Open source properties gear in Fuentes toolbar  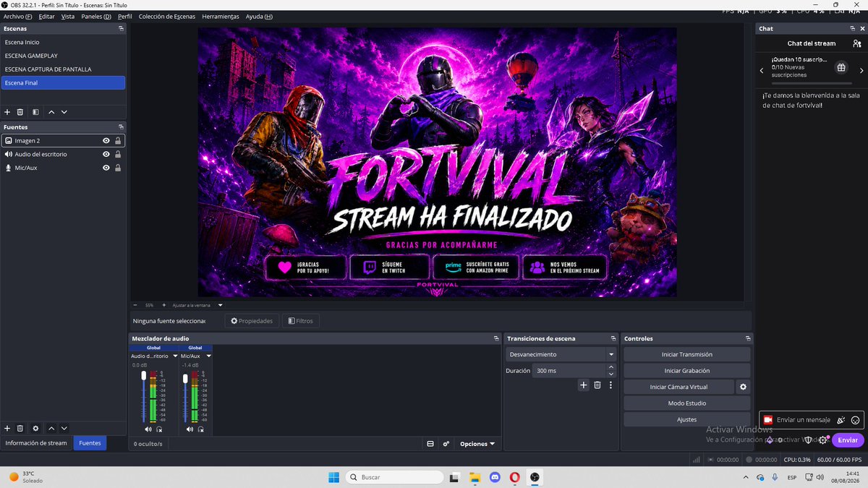coord(35,429)
